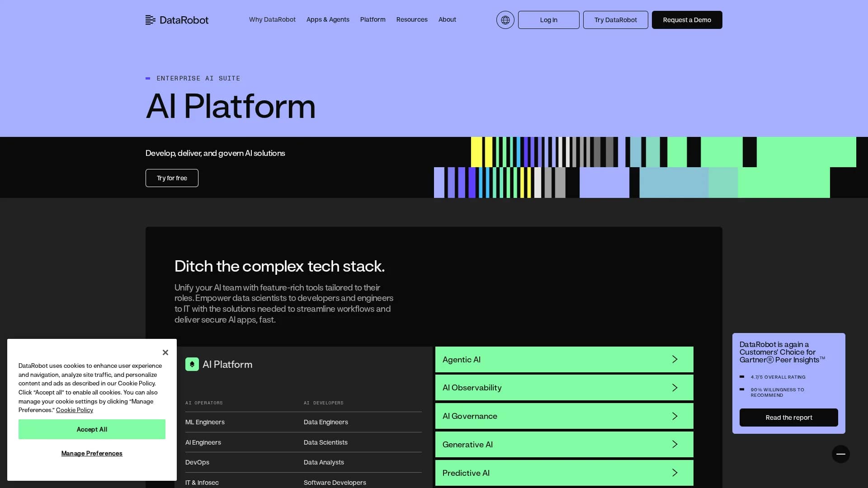Minimize the Gartner promo widget with the round button
This screenshot has height=488, width=868.
click(x=840, y=454)
